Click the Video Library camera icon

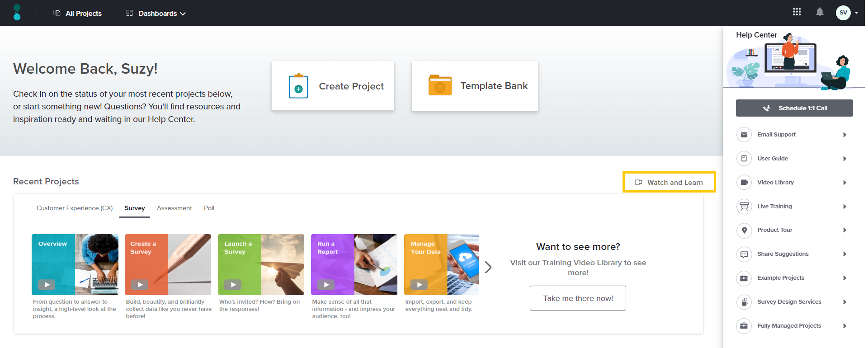click(744, 183)
